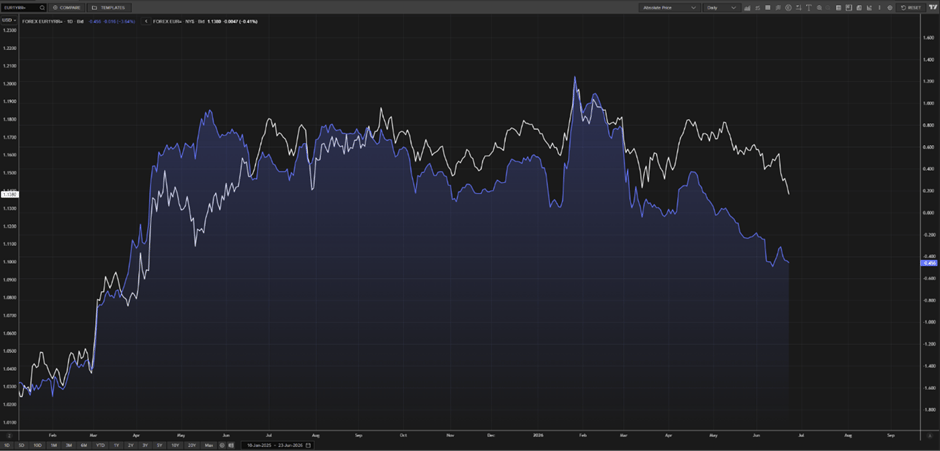Open the Templates button
The image size is (940, 451).
tap(110, 8)
